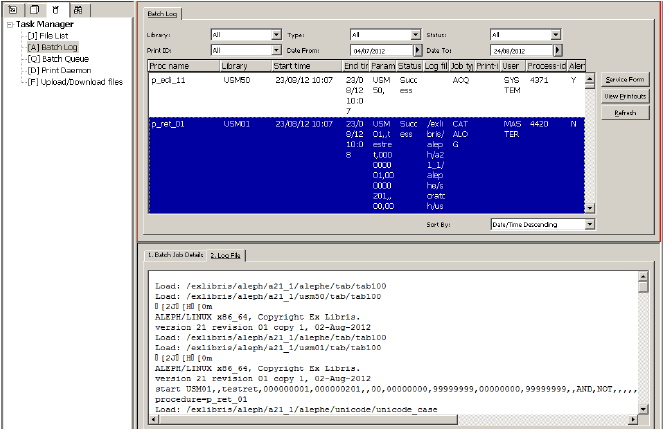Click the start USM01 log line
664x434 pixels.
pos(396,389)
